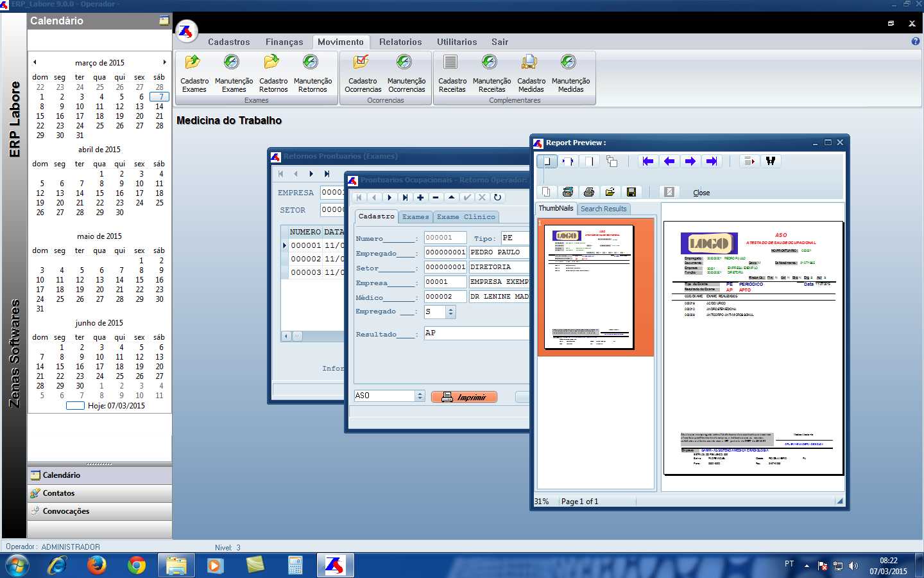Click the printer icon in Report Preview

click(588, 191)
